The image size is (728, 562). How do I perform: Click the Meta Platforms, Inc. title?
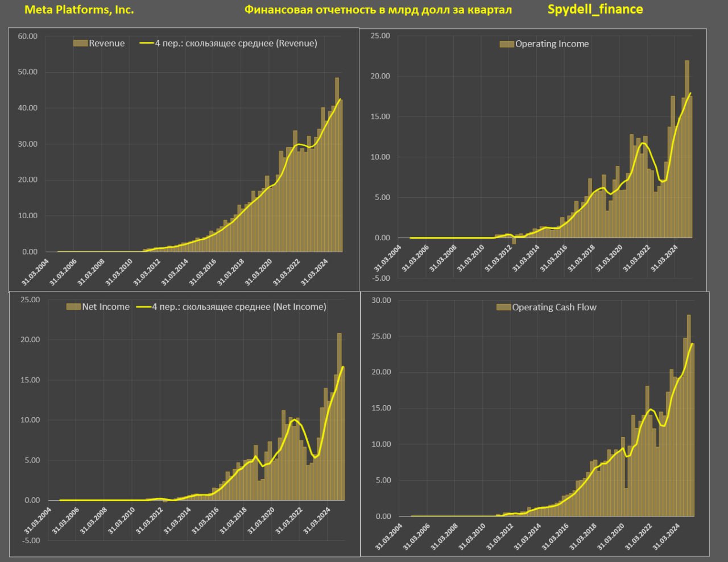(79, 10)
